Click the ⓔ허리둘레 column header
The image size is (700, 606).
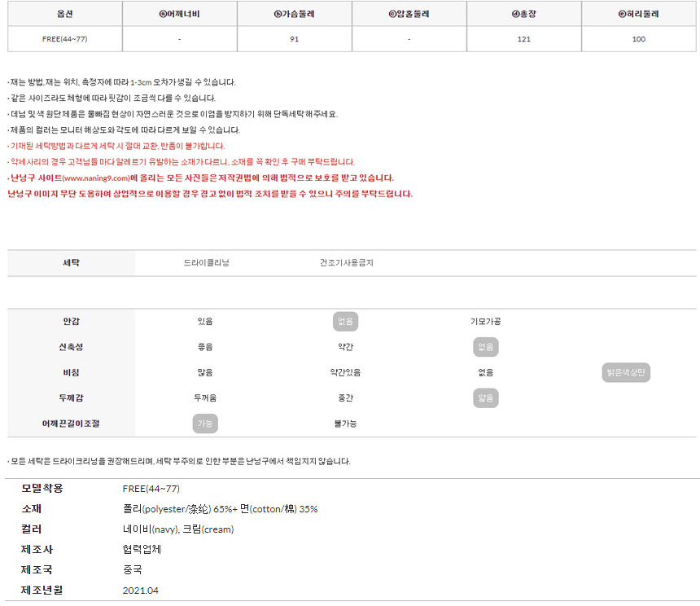pos(638,14)
